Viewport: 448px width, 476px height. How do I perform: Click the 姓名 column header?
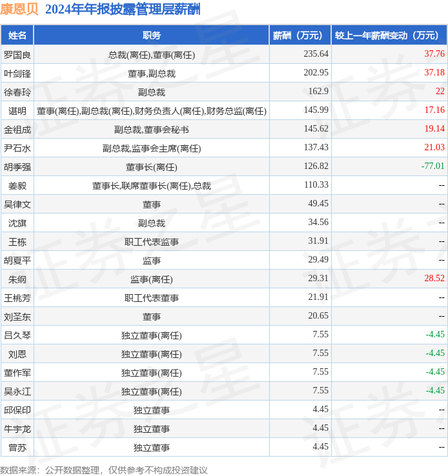coord(17,35)
